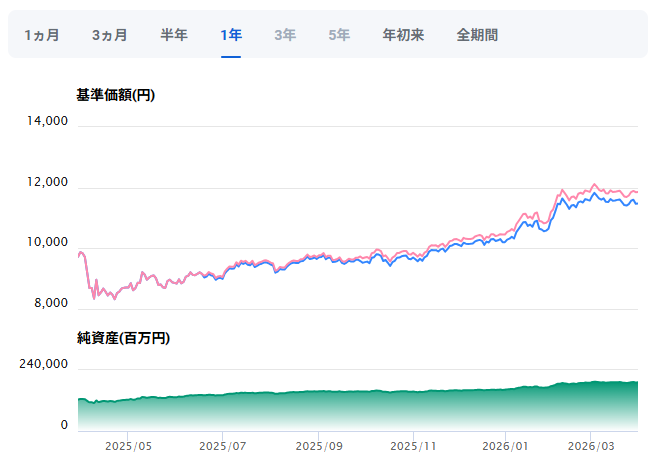Click the 14,000 y-axis label
This screenshot has height=466, width=651.
(x=47, y=121)
